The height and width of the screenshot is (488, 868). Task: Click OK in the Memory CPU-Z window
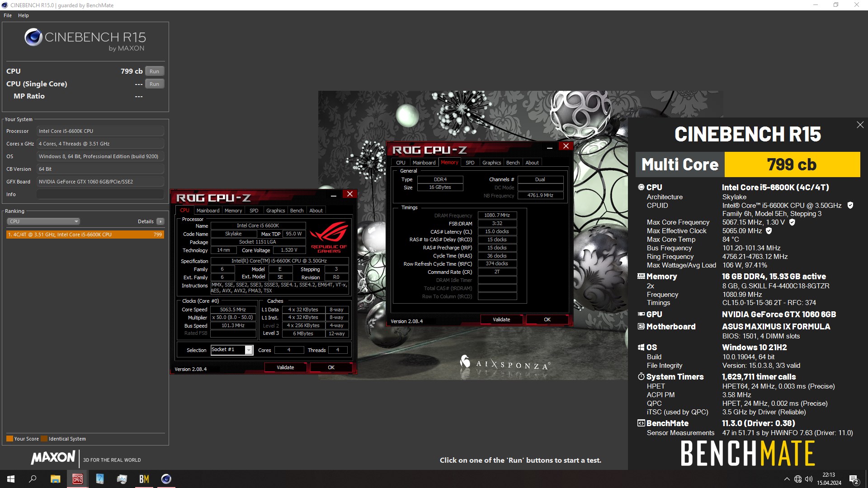click(547, 319)
